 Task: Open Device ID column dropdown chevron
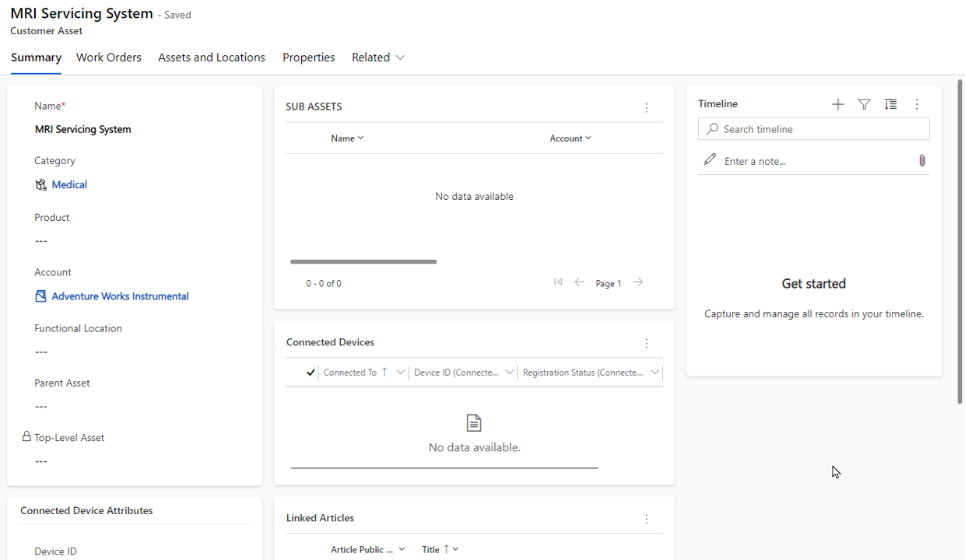[x=510, y=372]
